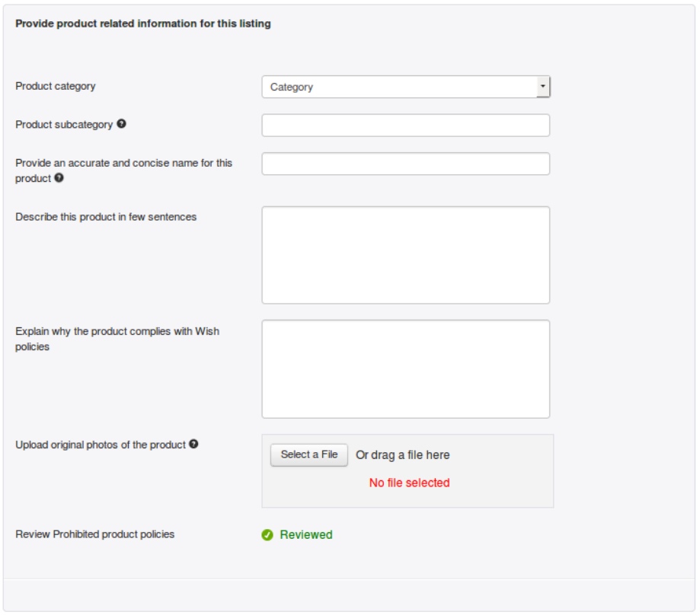Click the Product category label

point(54,86)
